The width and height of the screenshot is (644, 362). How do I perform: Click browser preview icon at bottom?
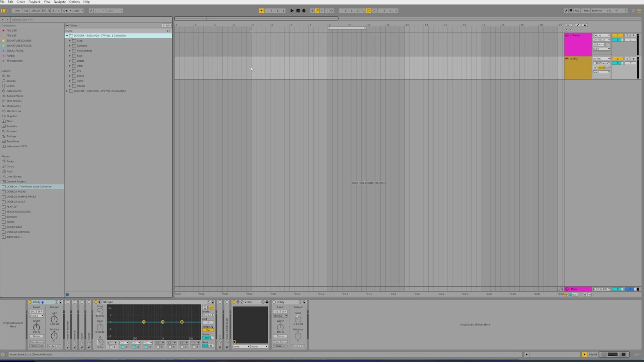67,295
